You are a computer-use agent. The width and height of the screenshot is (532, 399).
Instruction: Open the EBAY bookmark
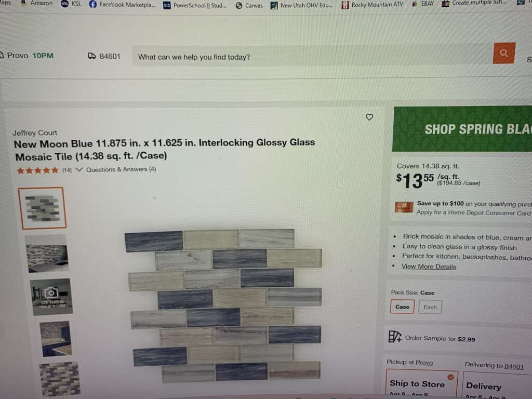click(x=423, y=4)
